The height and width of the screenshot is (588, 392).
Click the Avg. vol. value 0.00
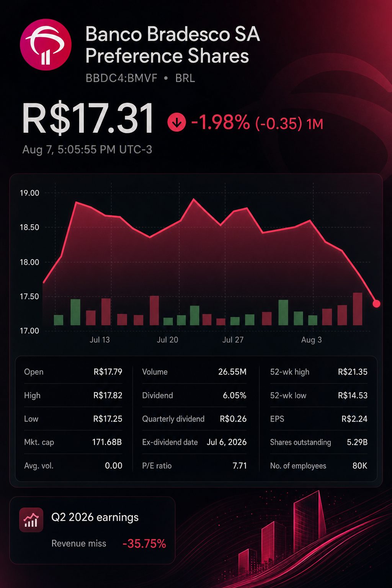tap(114, 466)
